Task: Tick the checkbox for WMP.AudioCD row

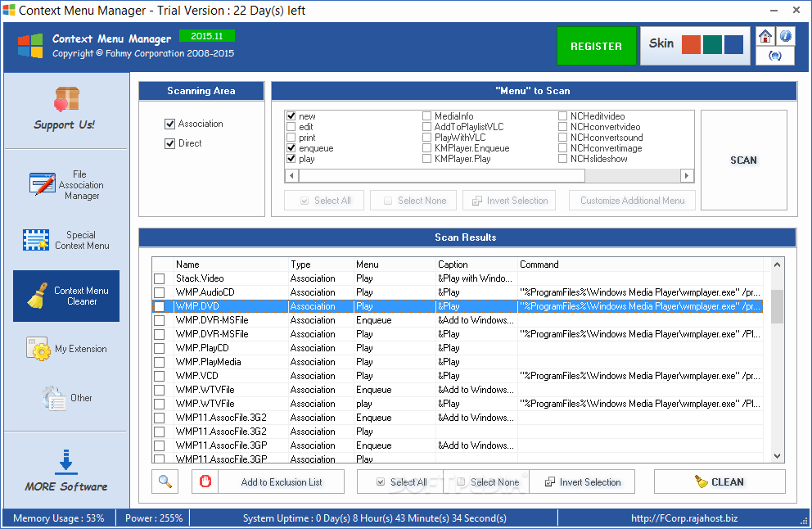Action: pos(160,292)
